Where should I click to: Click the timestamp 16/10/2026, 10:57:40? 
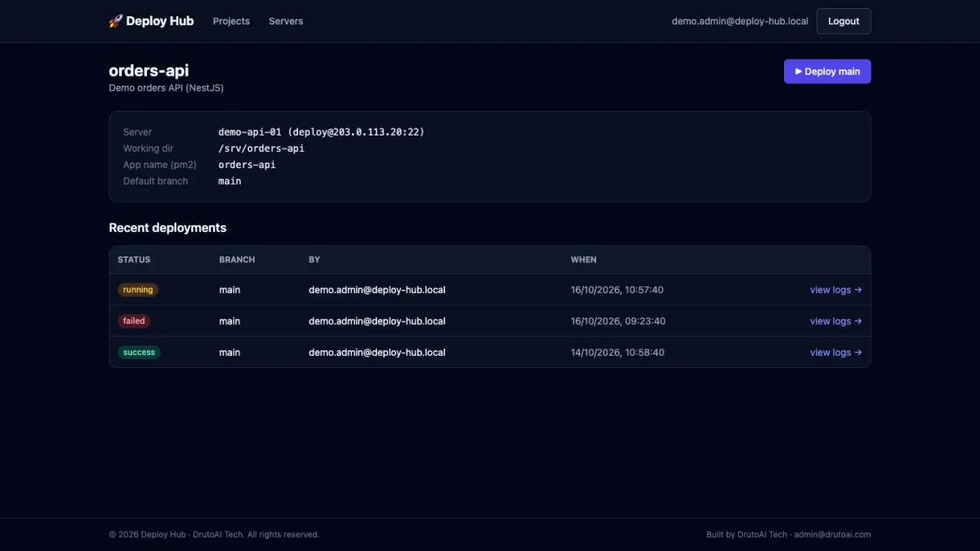pos(617,290)
